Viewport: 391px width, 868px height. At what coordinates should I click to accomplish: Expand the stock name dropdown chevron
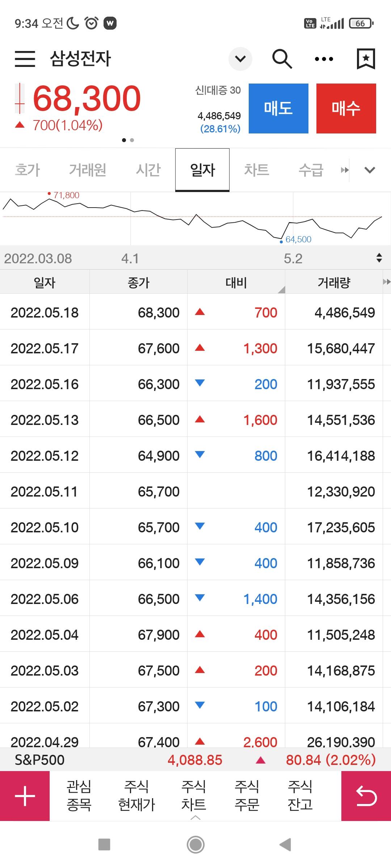click(x=240, y=59)
